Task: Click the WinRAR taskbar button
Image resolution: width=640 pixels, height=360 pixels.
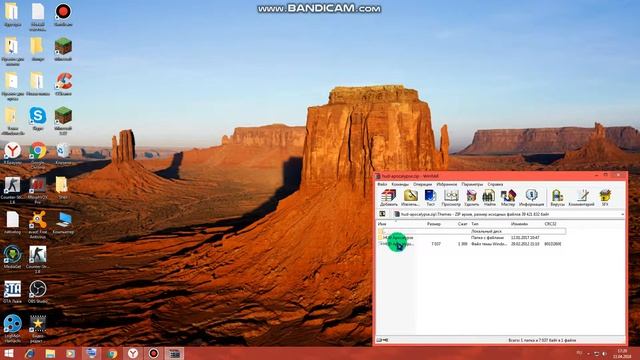Action: [x=174, y=353]
